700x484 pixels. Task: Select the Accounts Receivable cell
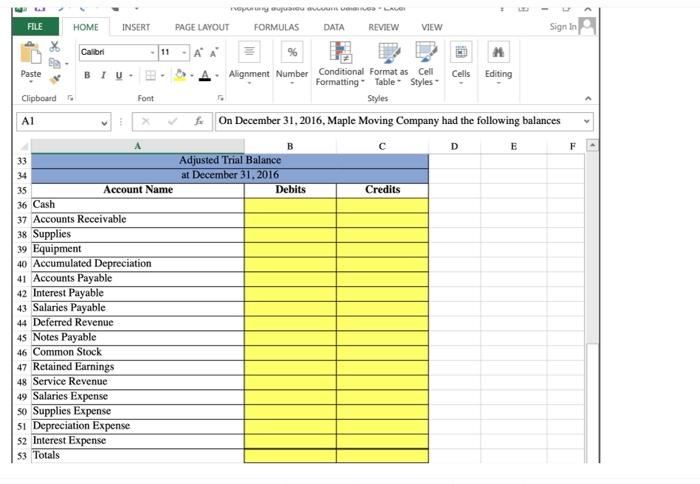138,220
